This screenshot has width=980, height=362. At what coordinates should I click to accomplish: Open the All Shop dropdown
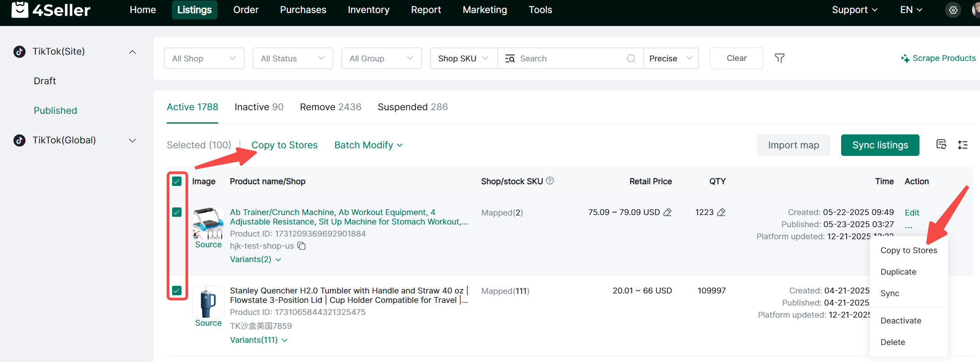(x=204, y=58)
